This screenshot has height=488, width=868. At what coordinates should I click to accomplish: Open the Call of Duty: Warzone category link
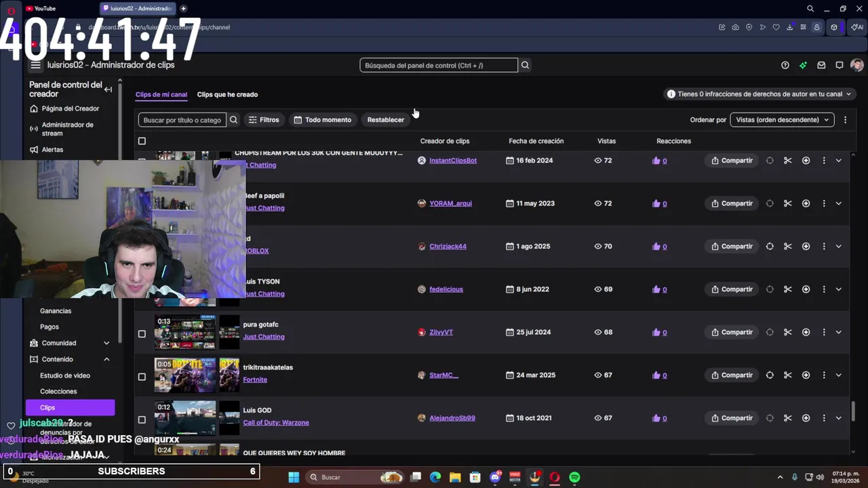276,423
